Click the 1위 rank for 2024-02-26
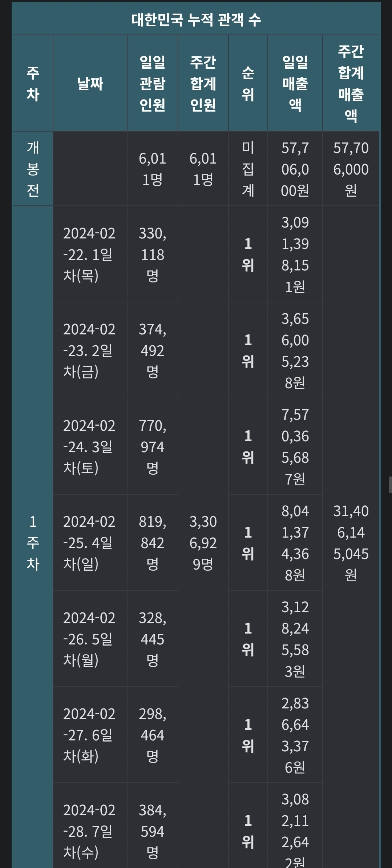 (248, 639)
